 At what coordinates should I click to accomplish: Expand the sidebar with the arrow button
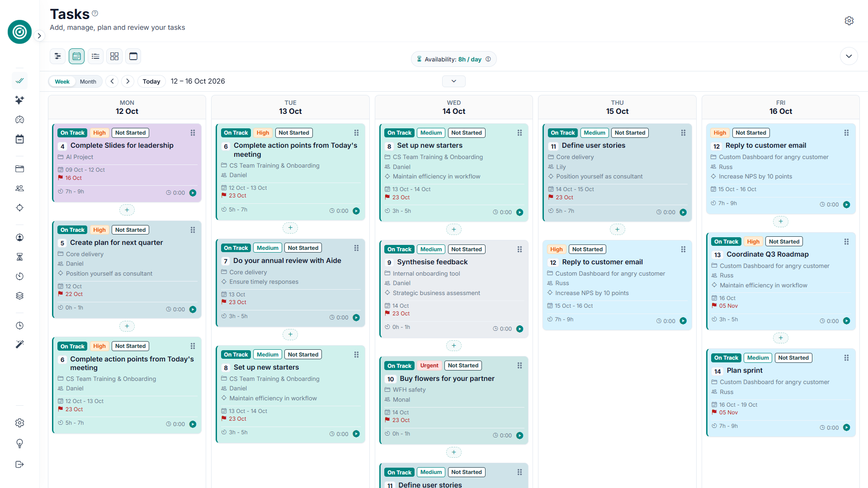39,36
